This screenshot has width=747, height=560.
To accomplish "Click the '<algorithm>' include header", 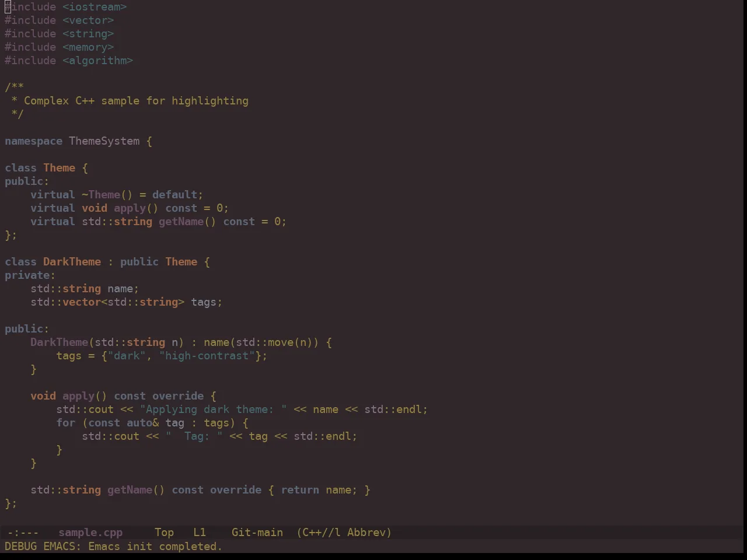I will [x=98, y=61].
